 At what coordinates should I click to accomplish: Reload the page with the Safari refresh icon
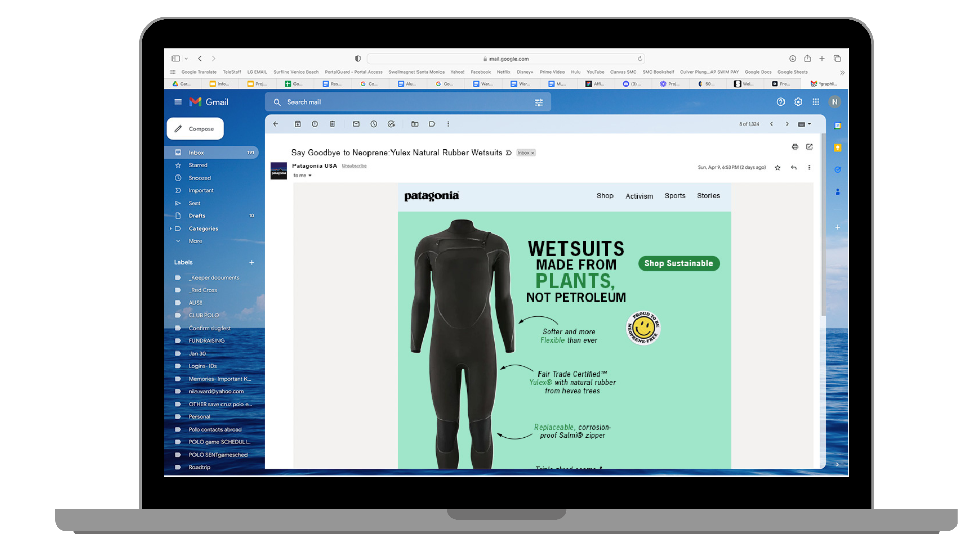coord(640,59)
